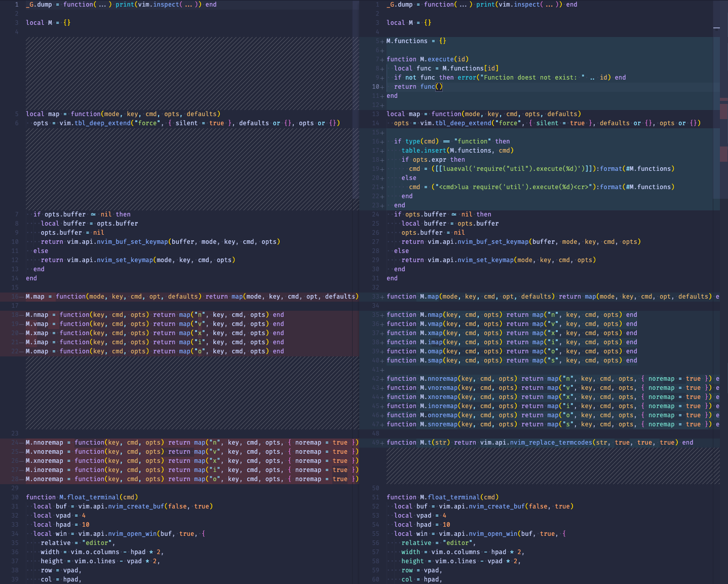The height and width of the screenshot is (584, 728).
Task: Click 'function M.nmap' line
Action: click(x=512, y=315)
